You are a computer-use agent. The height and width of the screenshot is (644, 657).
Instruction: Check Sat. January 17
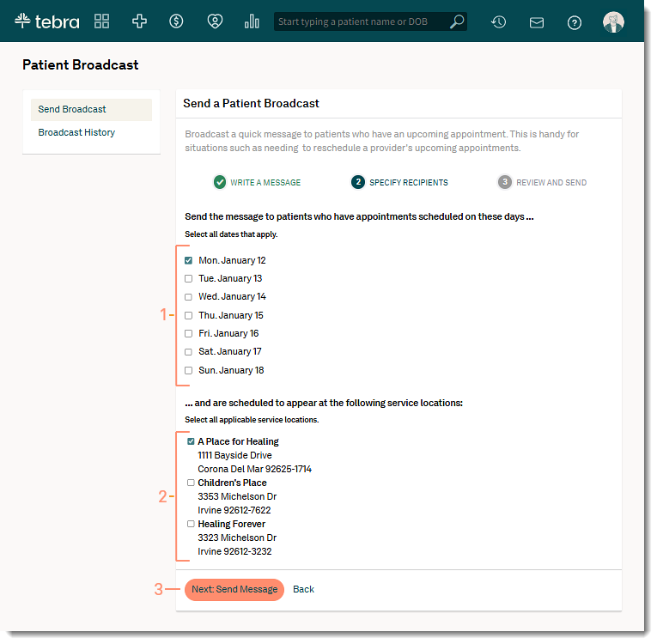pos(189,352)
